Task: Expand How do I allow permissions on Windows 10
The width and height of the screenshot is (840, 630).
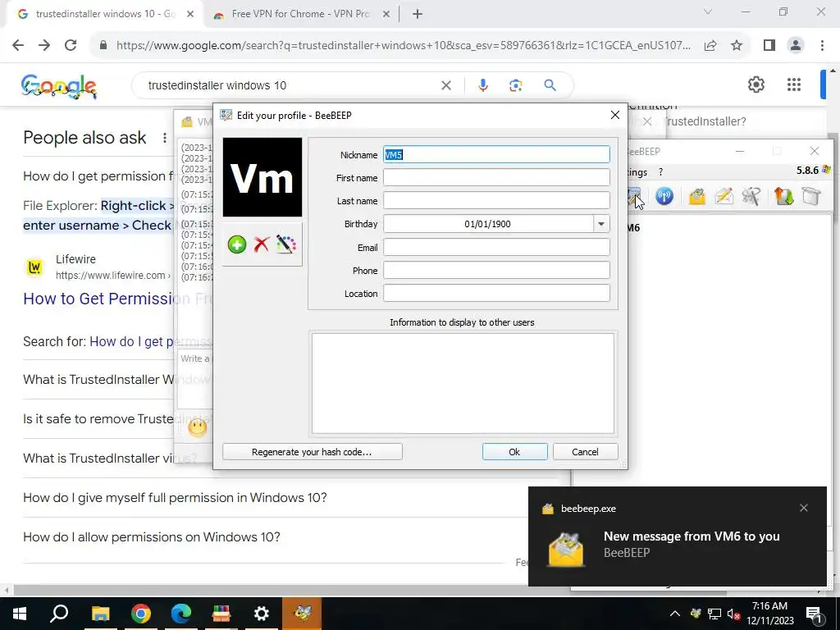Action: click(152, 536)
